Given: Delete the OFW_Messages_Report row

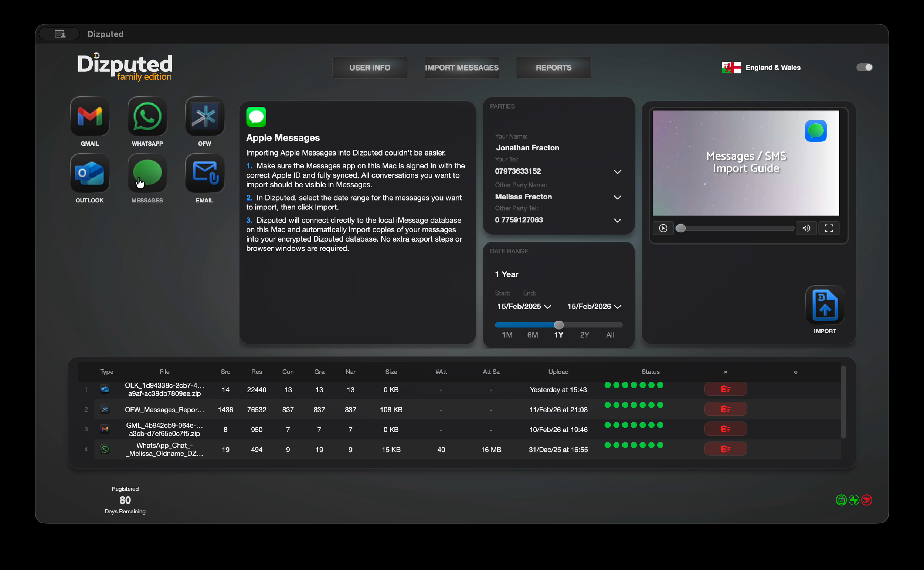Looking at the screenshot, I should pos(725,409).
